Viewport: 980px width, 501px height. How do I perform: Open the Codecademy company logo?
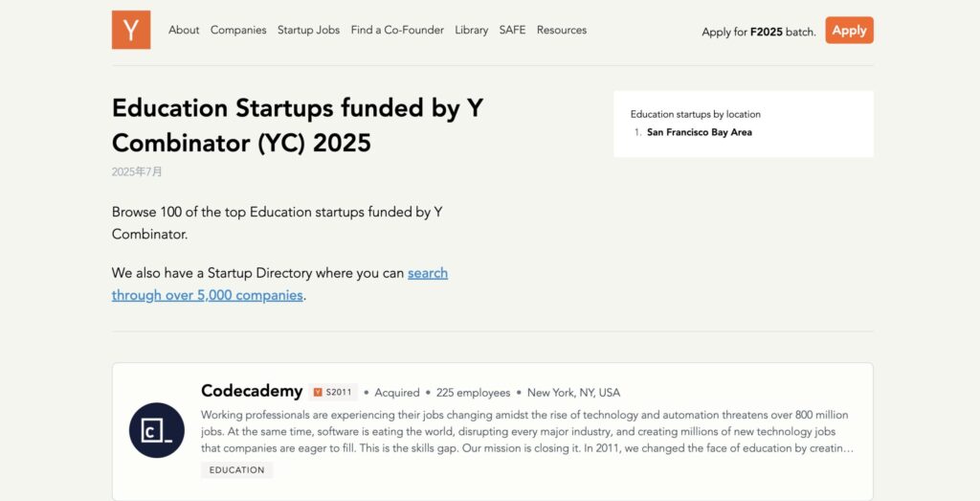[x=157, y=430]
